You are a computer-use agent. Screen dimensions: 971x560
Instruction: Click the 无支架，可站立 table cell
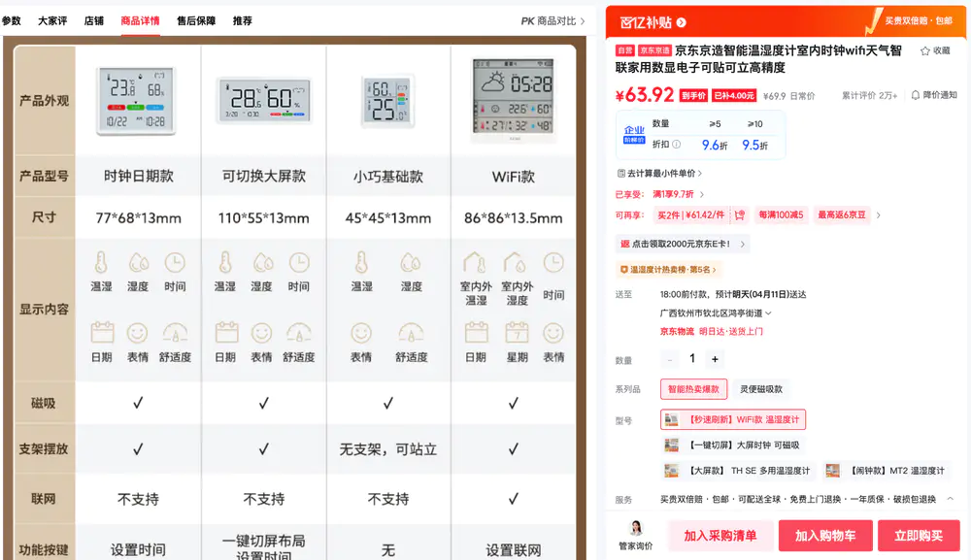pos(388,449)
